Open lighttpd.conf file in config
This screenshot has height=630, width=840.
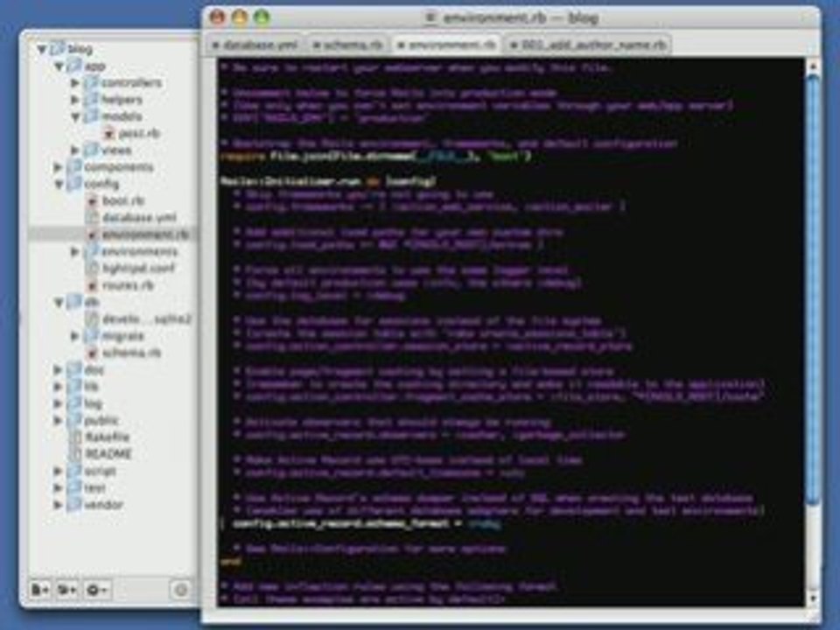[138, 269]
